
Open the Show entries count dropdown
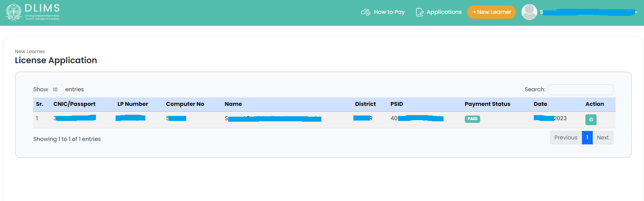(x=56, y=90)
